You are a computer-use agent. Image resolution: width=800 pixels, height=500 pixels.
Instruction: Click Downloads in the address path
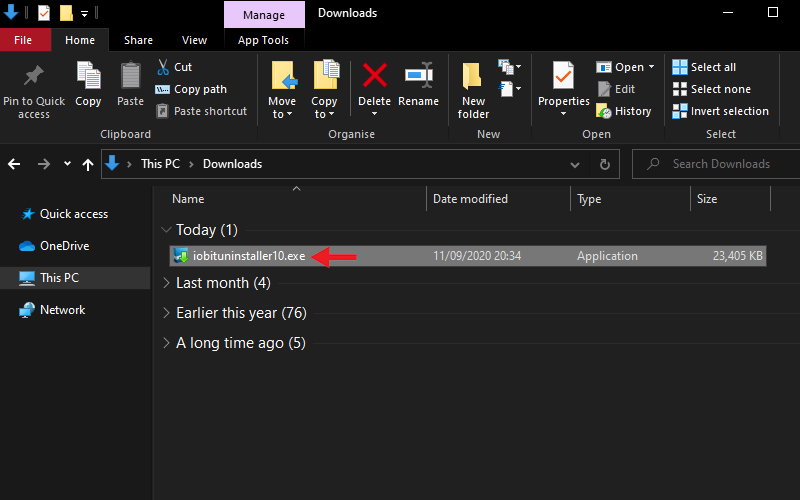point(233,164)
